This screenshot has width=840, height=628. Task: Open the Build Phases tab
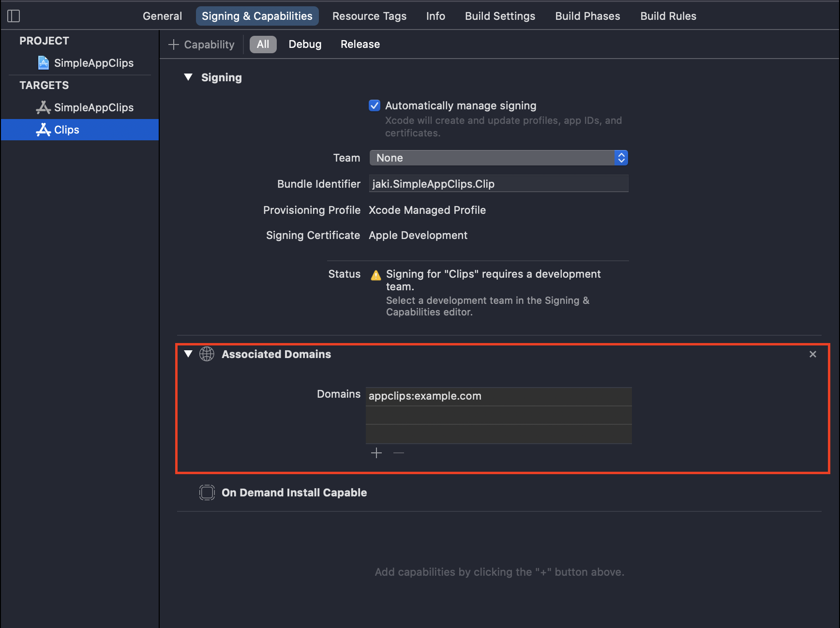click(x=587, y=16)
